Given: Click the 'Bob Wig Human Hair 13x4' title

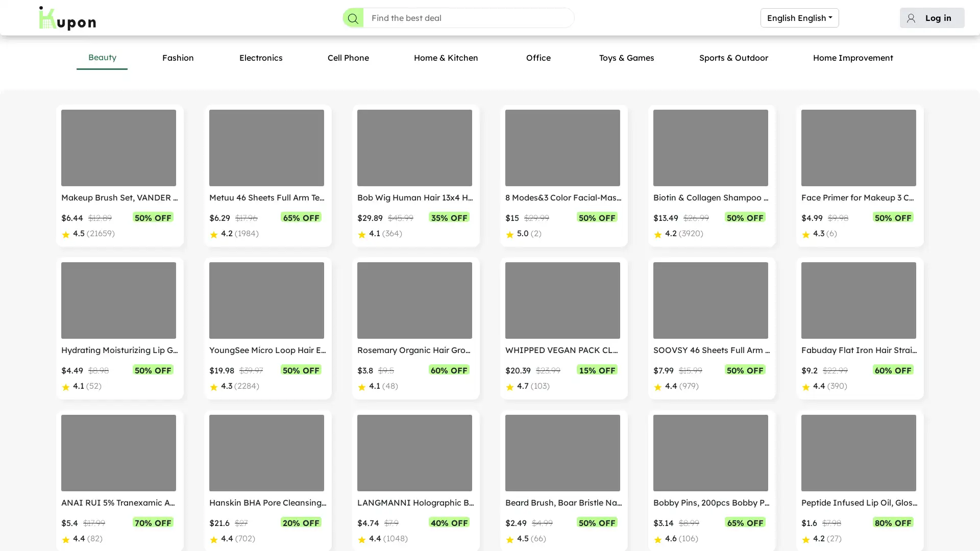Looking at the screenshot, I should 415,197.
